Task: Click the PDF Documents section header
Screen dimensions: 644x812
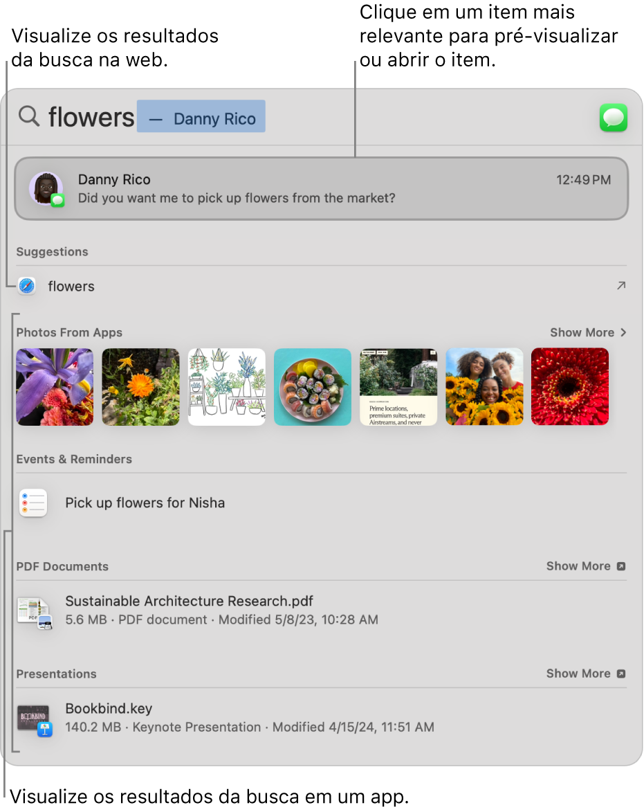Action: pyautogui.click(x=62, y=566)
